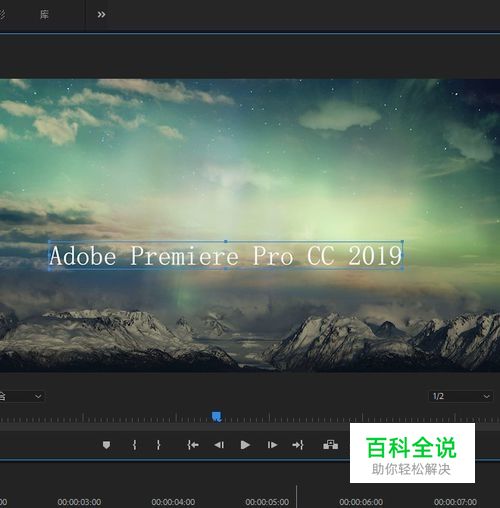The width and height of the screenshot is (500, 508).
Task: Click the Mark In bracket icon
Action: [134, 445]
